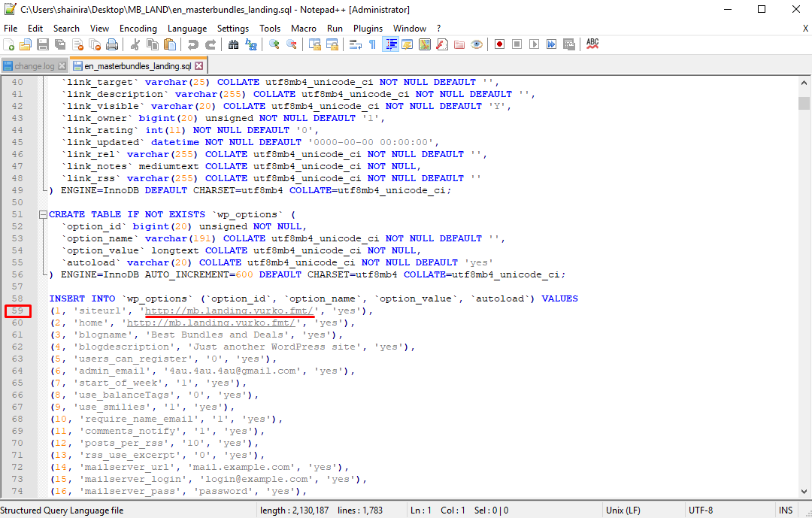Open Find dialog via binoculars icon
This screenshot has width=812, height=518.
click(x=233, y=45)
